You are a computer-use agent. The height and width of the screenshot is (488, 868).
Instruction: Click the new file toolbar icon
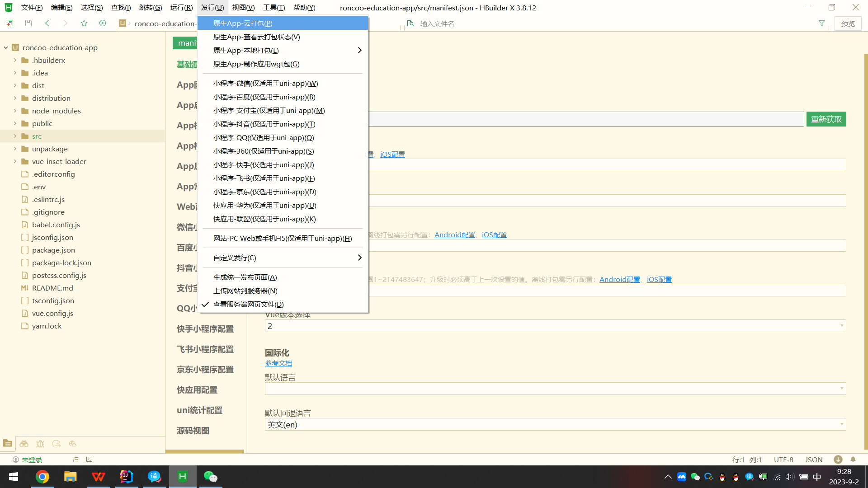(9, 23)
